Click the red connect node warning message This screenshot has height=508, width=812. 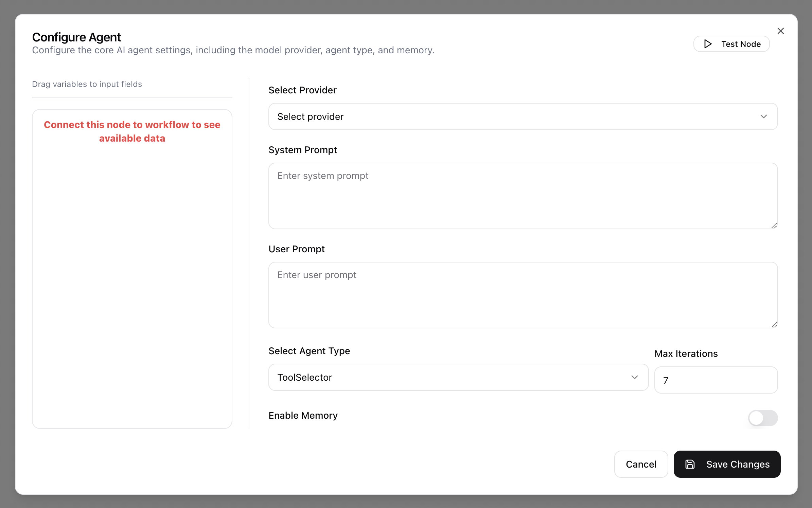(x=132, y=131)
